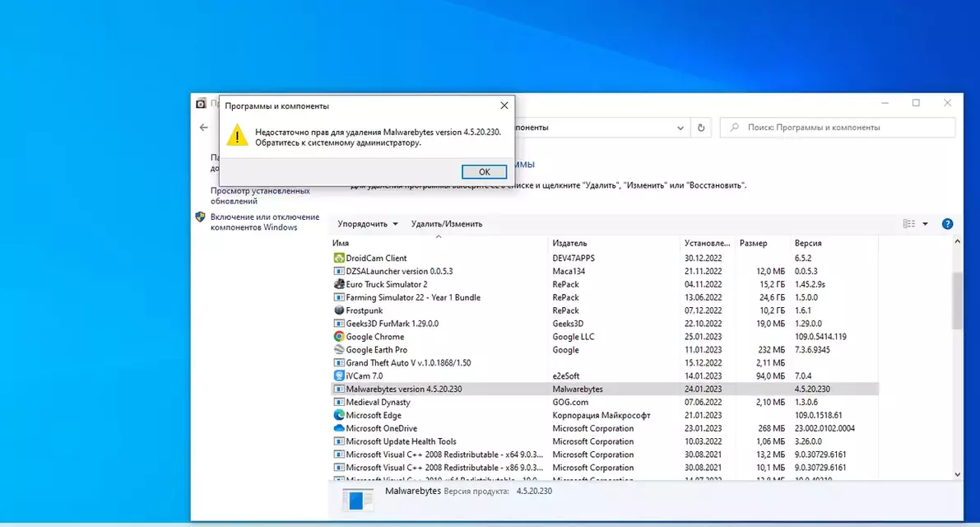
Task: Close the permissions error dialog
Action: [504, 105]
